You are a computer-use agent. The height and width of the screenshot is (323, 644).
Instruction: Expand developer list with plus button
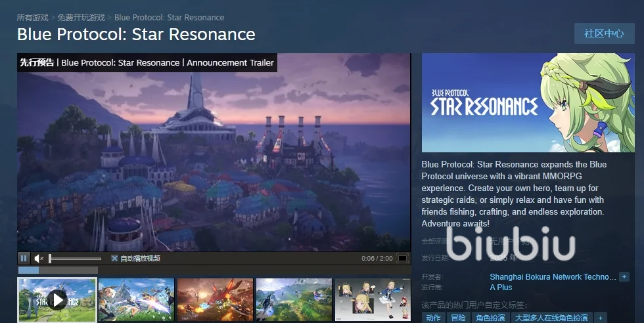pyautogui.click(x=624, y=277)
